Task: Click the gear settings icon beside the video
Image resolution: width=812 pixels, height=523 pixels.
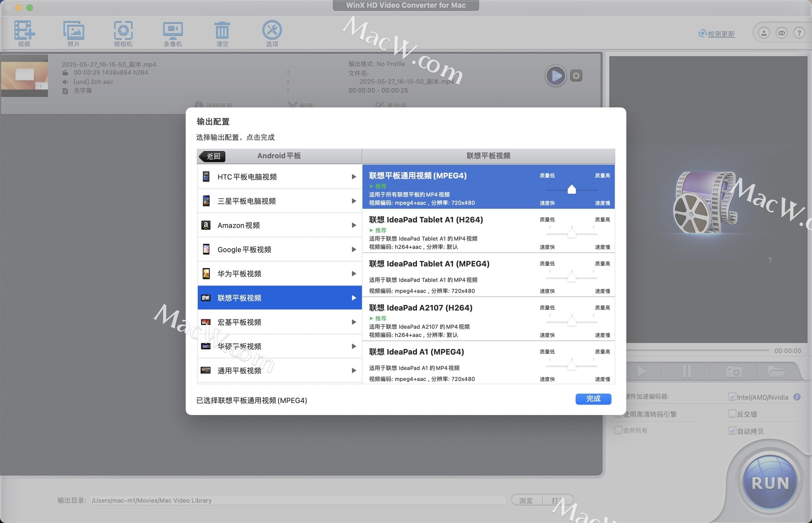Action: click(x=576, y=76)
